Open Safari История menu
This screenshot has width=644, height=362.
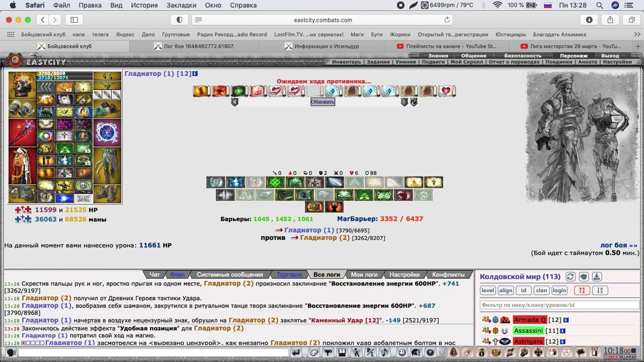[144, 5]
